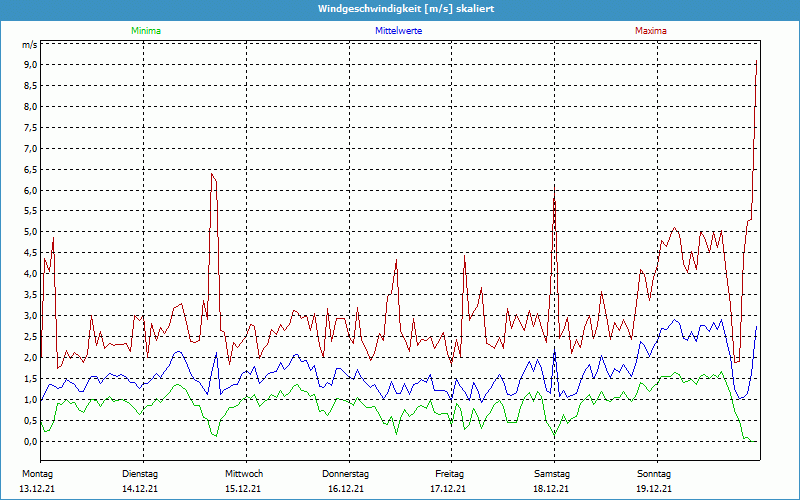Click the '3,5' y-axis value
This screenshot has height=500, width=800.
coord(30,295)
